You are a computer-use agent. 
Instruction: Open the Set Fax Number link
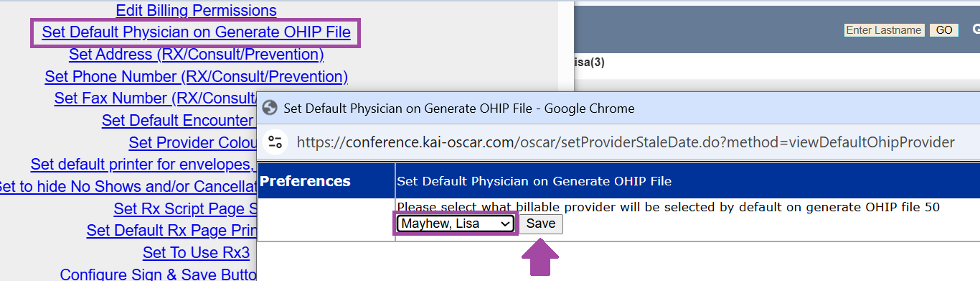[x=155, y=98]
